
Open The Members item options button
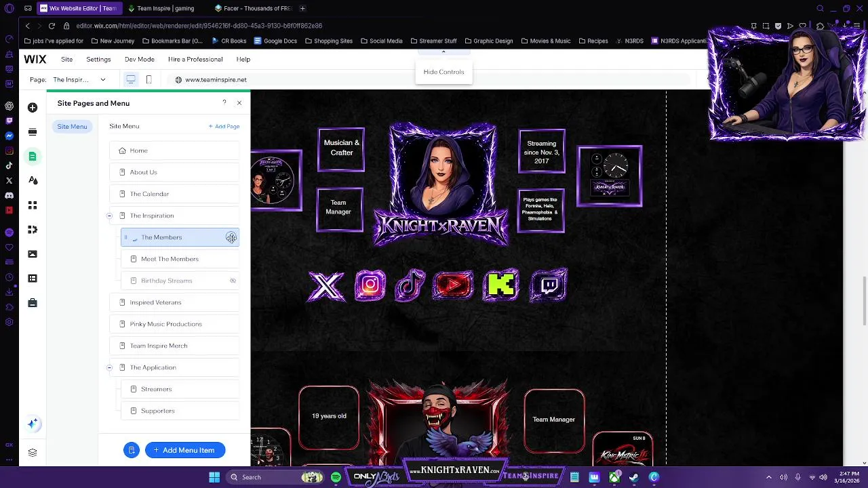tap(231, 237)
